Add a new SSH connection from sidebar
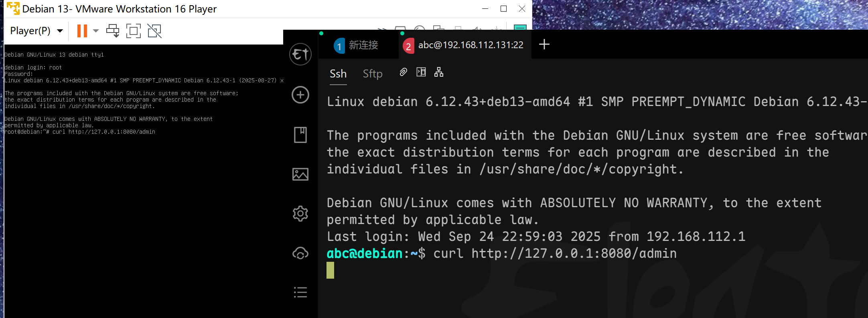 coord(300,95)
